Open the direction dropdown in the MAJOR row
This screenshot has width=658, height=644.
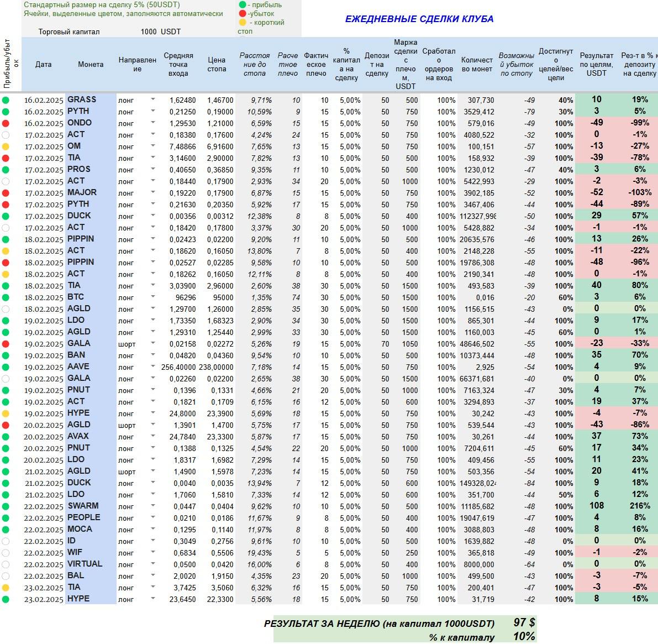(x=152, y=192)
